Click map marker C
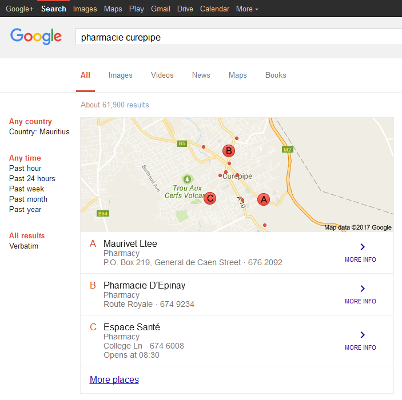 tap(210, 199)
